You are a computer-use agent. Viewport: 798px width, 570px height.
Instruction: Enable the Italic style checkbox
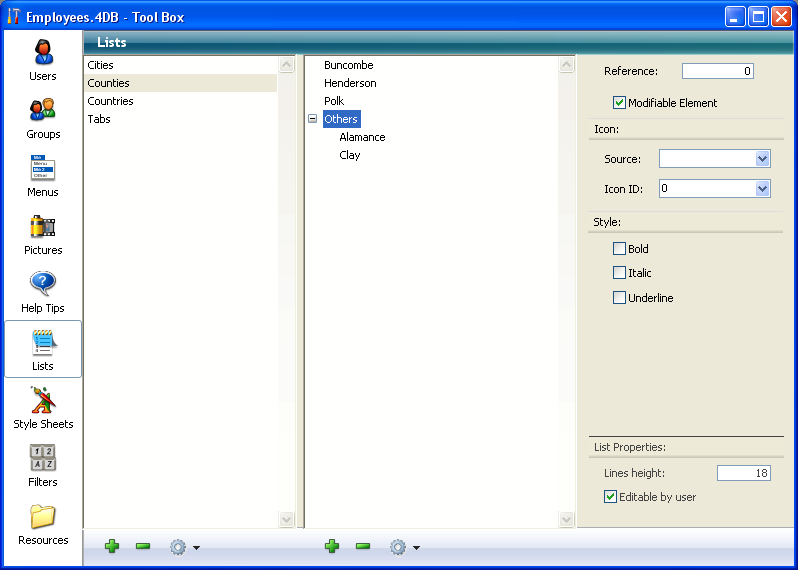tap(620, 273)
